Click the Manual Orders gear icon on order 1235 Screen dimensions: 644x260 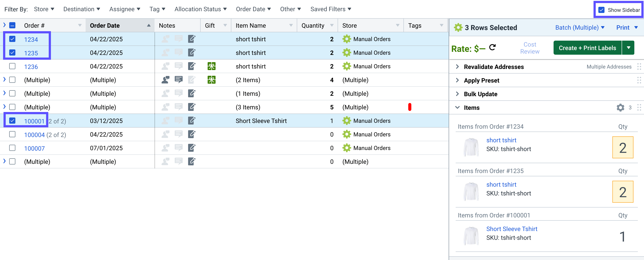[347, 52]
